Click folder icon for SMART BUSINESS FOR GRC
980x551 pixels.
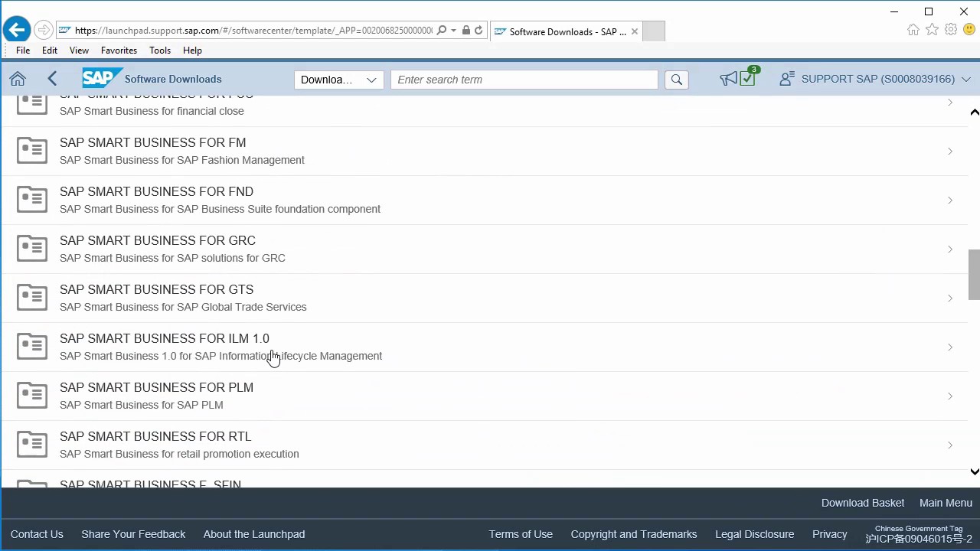tap(32, 249)
